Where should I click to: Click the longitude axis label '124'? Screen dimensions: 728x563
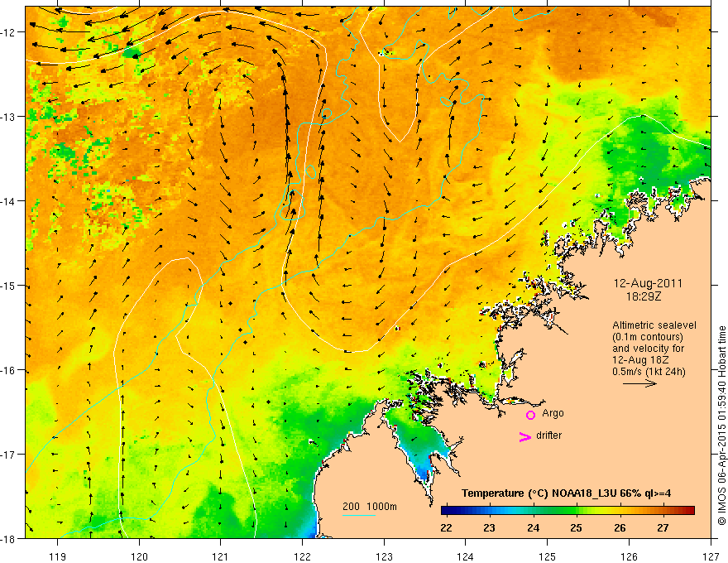click(x=466, y=556)
